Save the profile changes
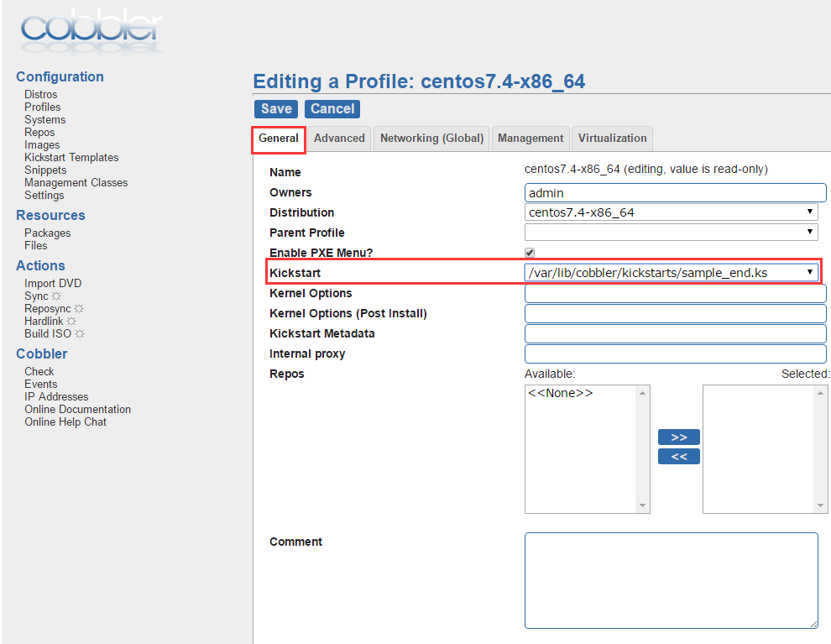This screenshot has width=831, height=644. pos(276,108)
